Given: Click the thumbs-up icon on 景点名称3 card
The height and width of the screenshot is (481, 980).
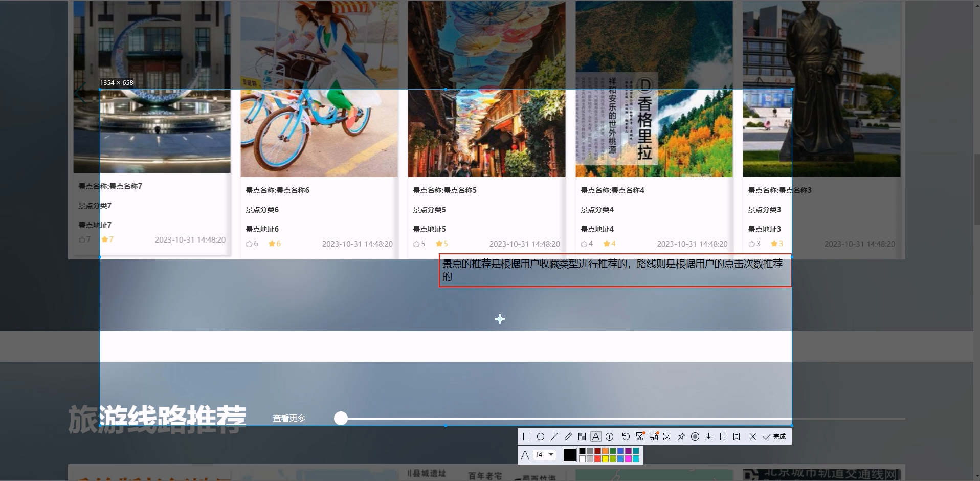Looking at the screenshot, I should coord(751,244).
